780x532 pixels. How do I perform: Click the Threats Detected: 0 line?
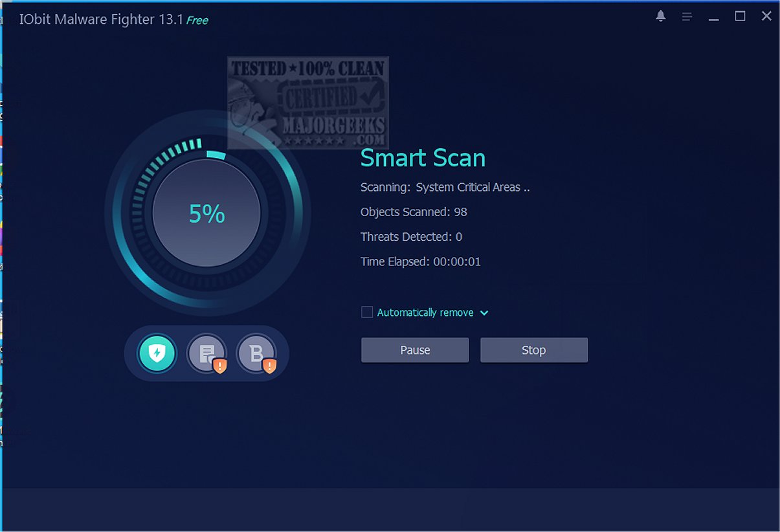pos(411,237)
